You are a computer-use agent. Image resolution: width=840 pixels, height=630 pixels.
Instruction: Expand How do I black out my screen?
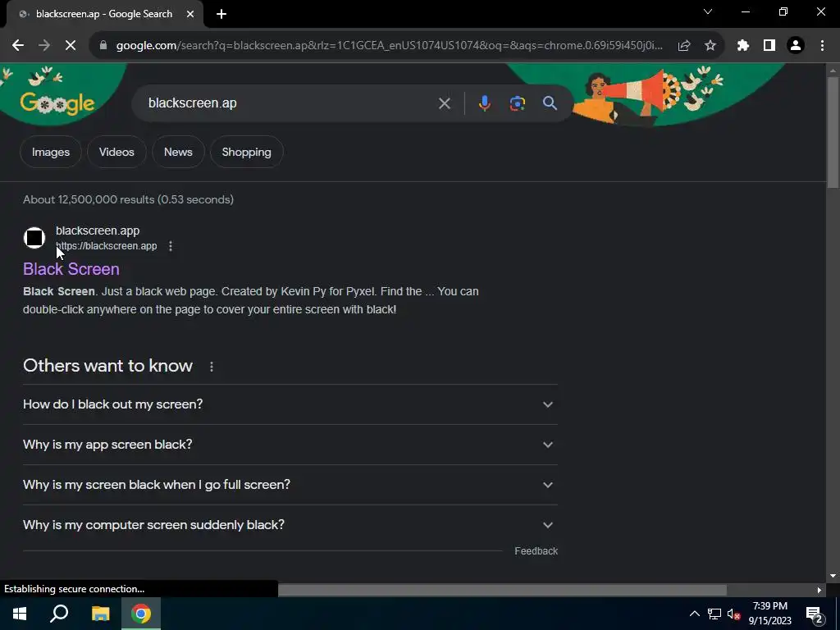click(x=290, y=404)
